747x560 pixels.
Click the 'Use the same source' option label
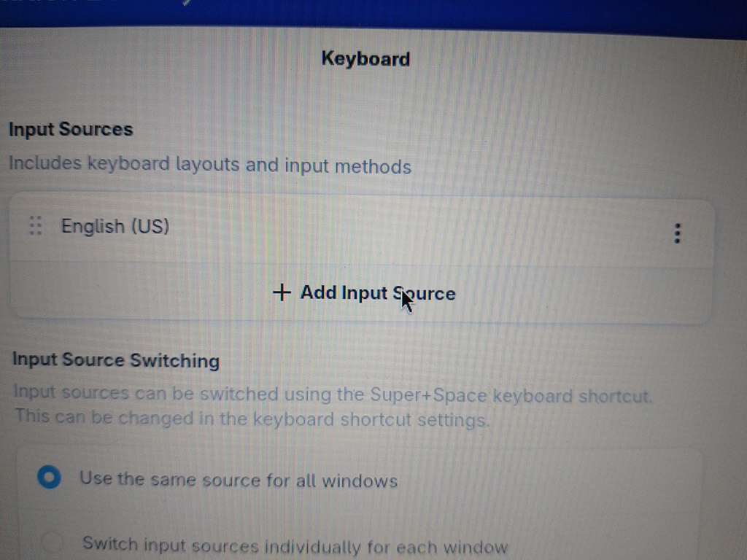(x=239, y=480)
